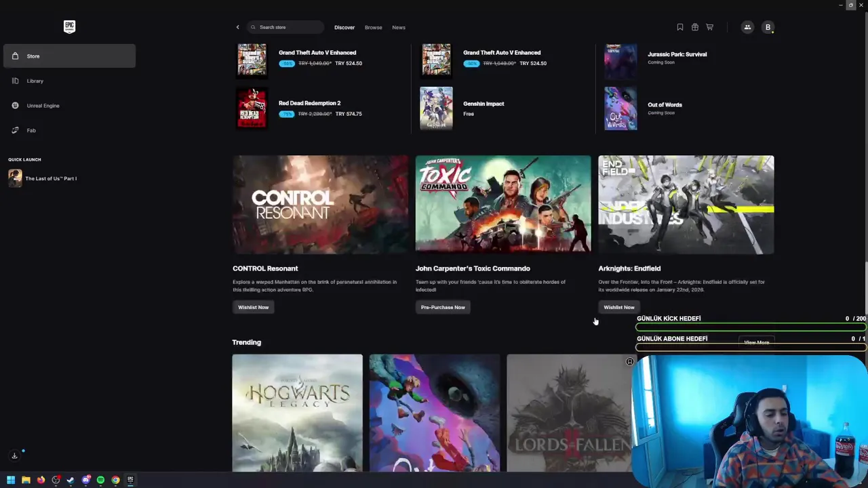Click the Trending section heading
The image size is (868, 488).
247,342
